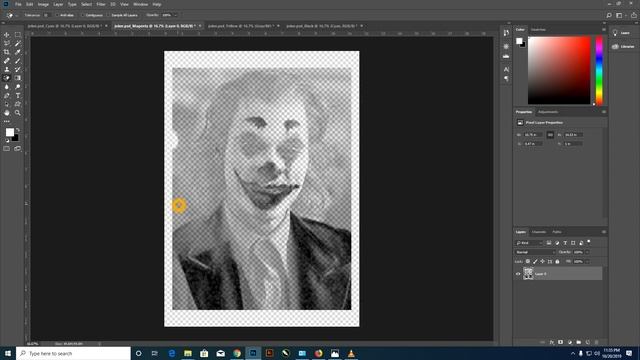Switch to the Channels tab
The height and width of the screenshot is (360, 640).
point(539,232)
